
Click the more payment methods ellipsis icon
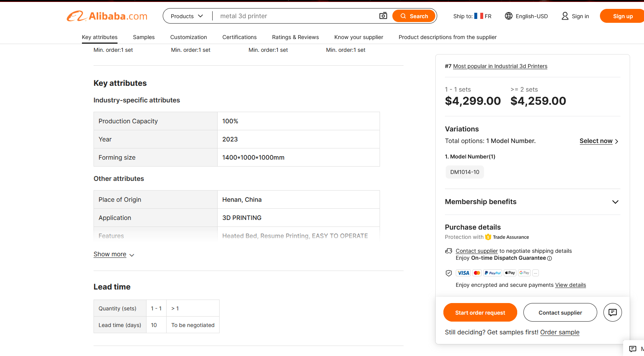[x=535, y=273]
